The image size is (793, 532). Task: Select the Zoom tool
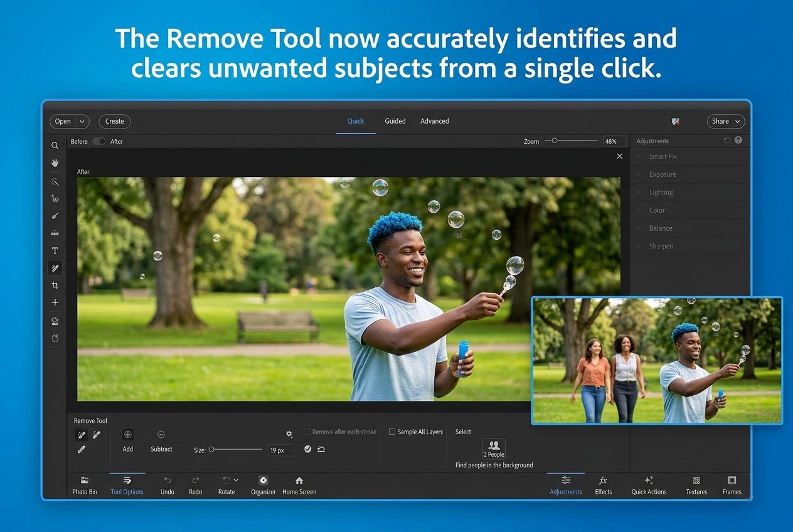55,145
